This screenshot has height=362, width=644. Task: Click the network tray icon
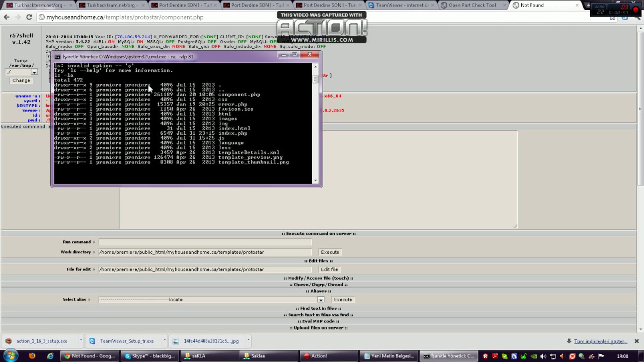click(553, 356)
